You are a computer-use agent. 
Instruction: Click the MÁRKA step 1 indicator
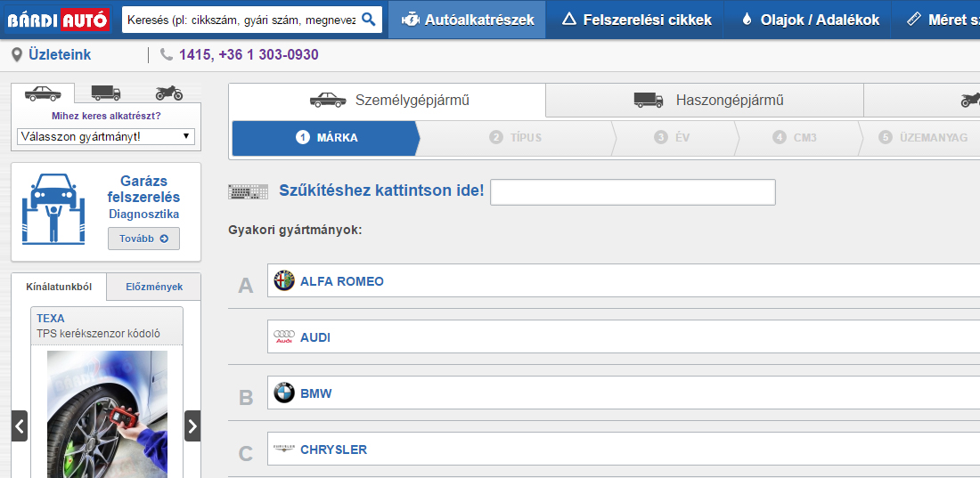326,138
